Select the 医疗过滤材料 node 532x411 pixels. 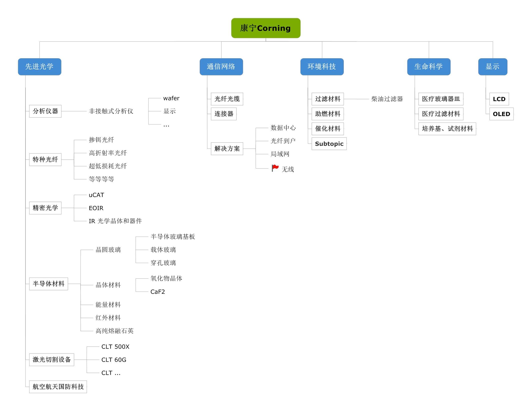click(x=441, y=114)
